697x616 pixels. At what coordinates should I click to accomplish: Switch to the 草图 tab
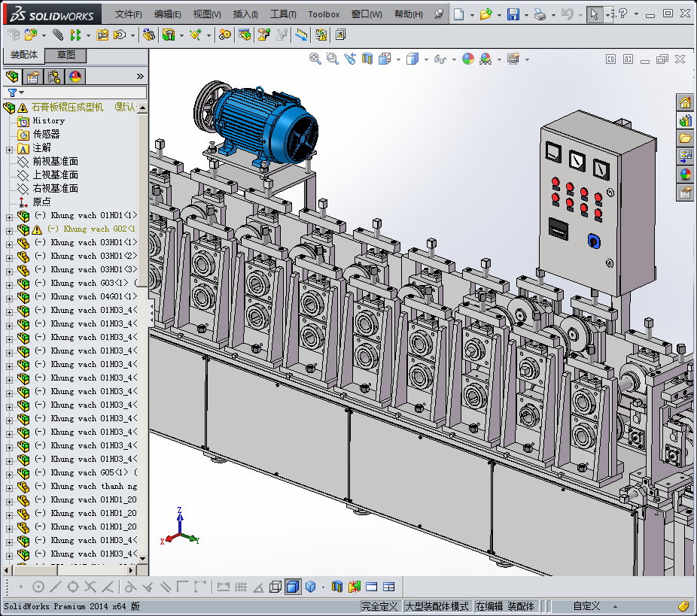pyautogui.click(x=65, y=55)
